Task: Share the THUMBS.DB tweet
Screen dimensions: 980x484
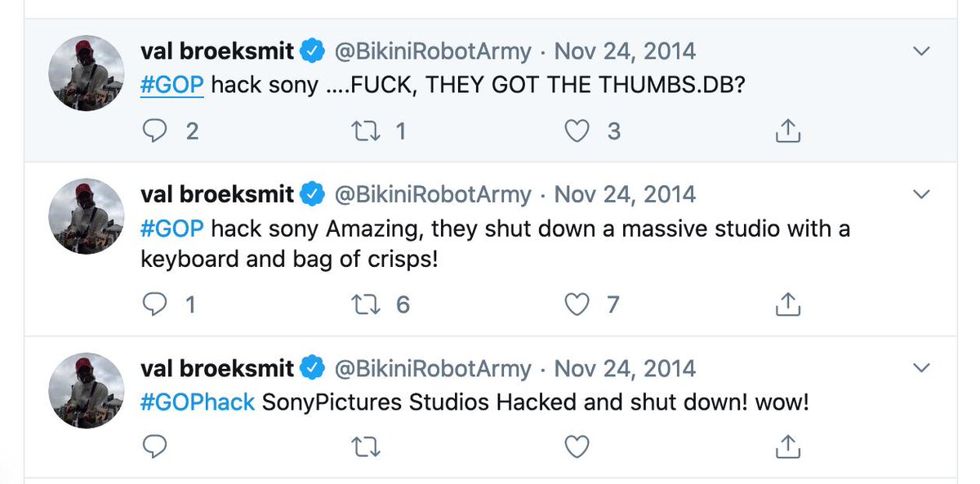Action: click(x=786, y=131)
